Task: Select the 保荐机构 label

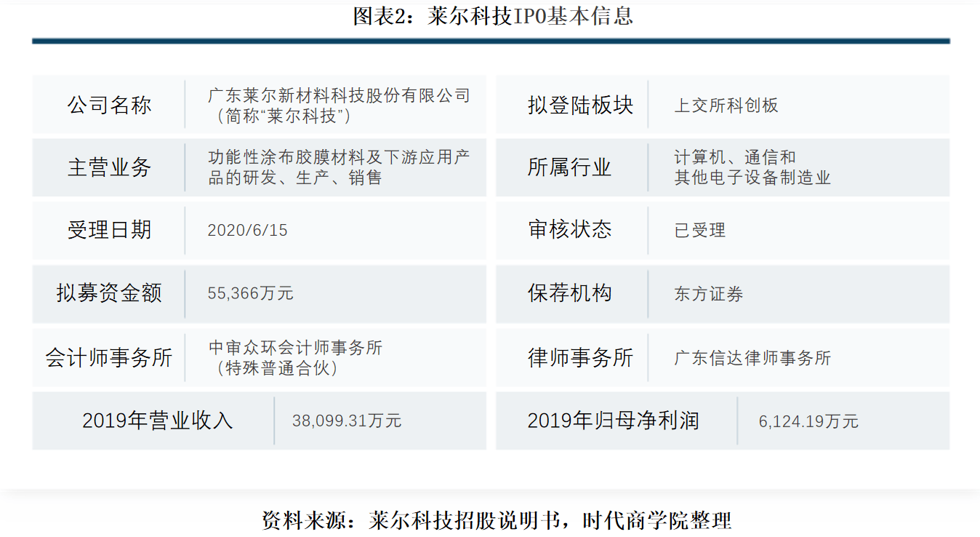Action: (x=569, y=293)
